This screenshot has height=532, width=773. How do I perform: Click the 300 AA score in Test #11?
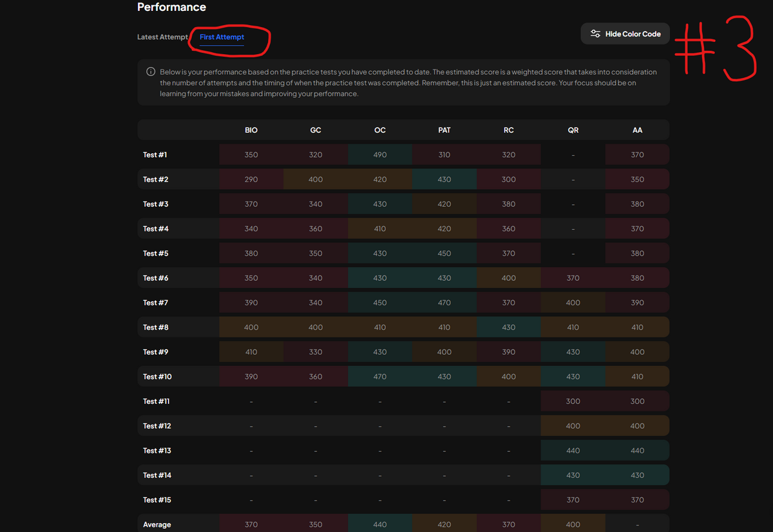[637, 401]
